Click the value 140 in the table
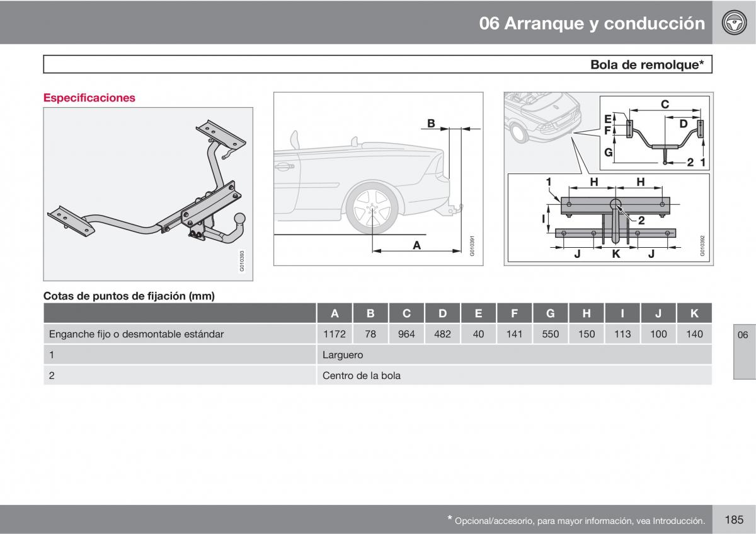756x534 pixels. [x=694, y=334]
